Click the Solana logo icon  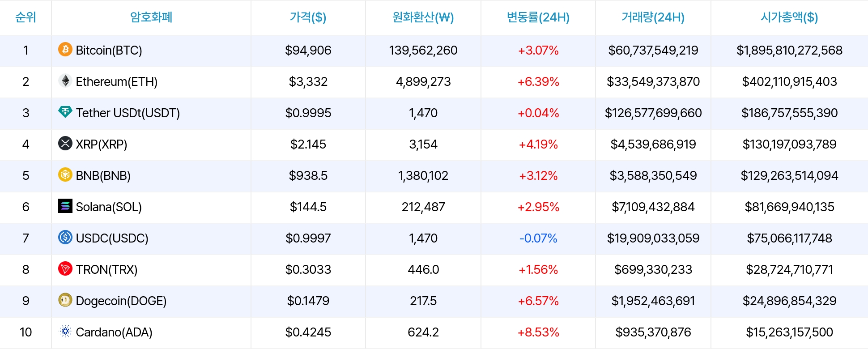(x=65, y=206)
